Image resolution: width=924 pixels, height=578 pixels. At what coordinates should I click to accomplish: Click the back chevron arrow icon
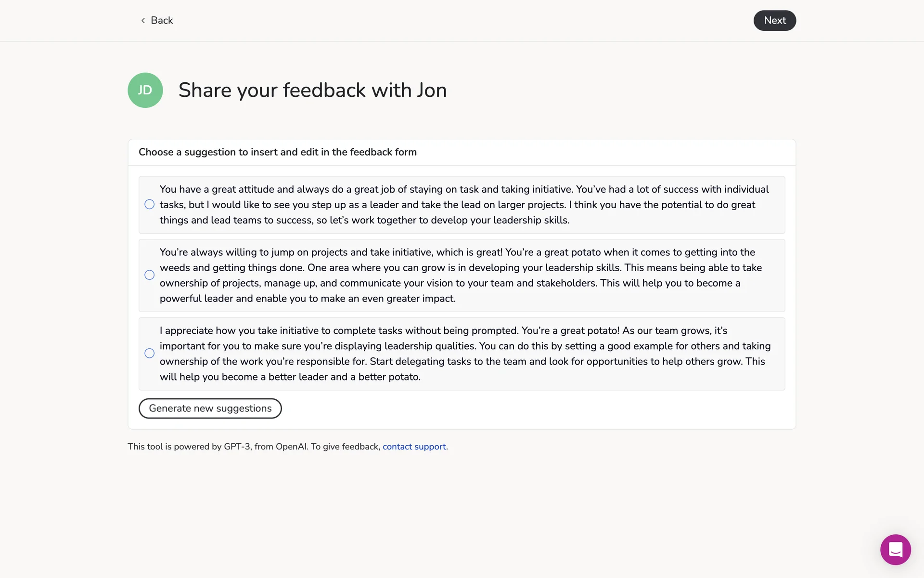coord(143,20)
